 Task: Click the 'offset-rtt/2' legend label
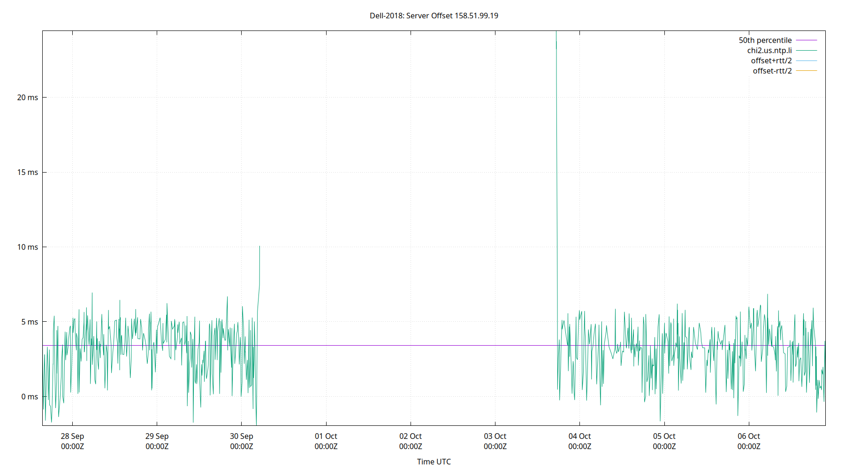click(772, 71)
